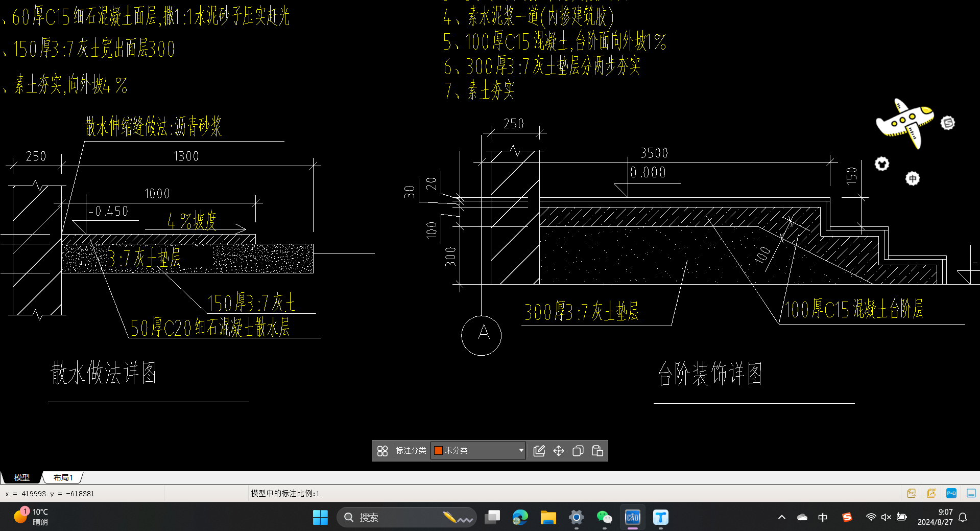Click the x y coordinate readout

(50, 494)
